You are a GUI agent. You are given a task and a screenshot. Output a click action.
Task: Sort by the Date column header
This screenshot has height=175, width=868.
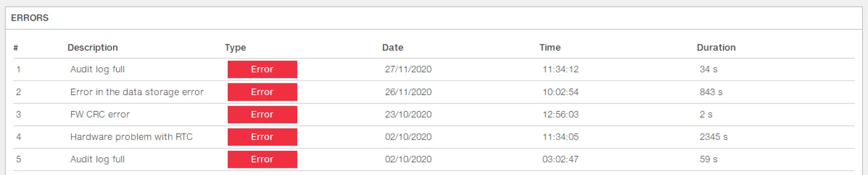(x=392, y=47)
